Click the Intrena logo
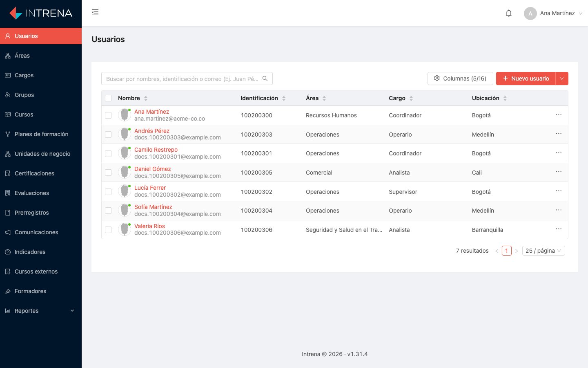The height and width of the screenshot is (368, 588). [41, 13]
